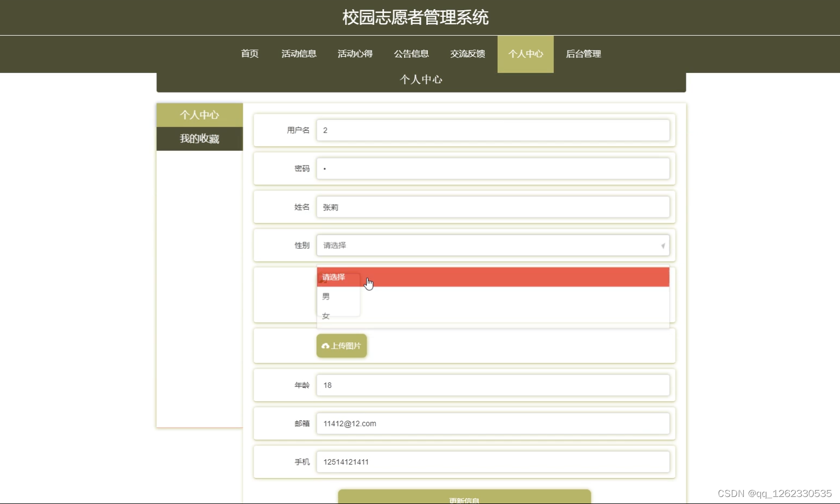Open the 交流反馈 nav tab
The height and width of the screenshot is (504, 840).
(467, 54)
